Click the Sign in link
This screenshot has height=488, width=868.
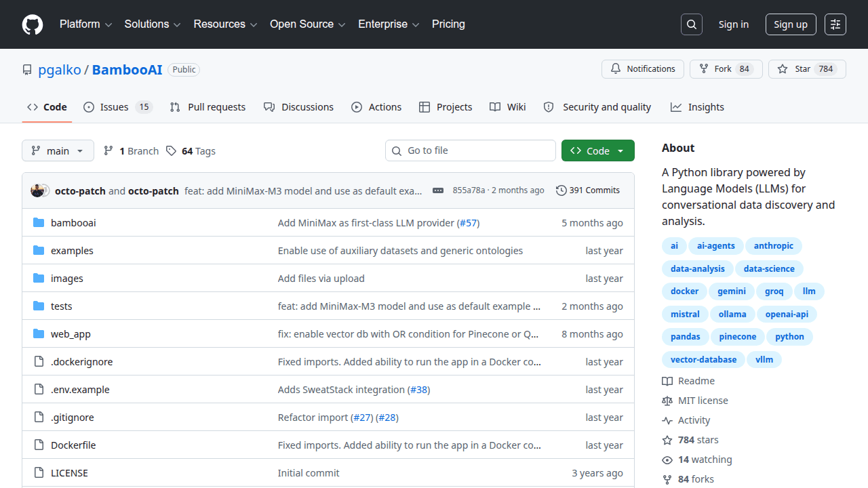tap(734, 24)
